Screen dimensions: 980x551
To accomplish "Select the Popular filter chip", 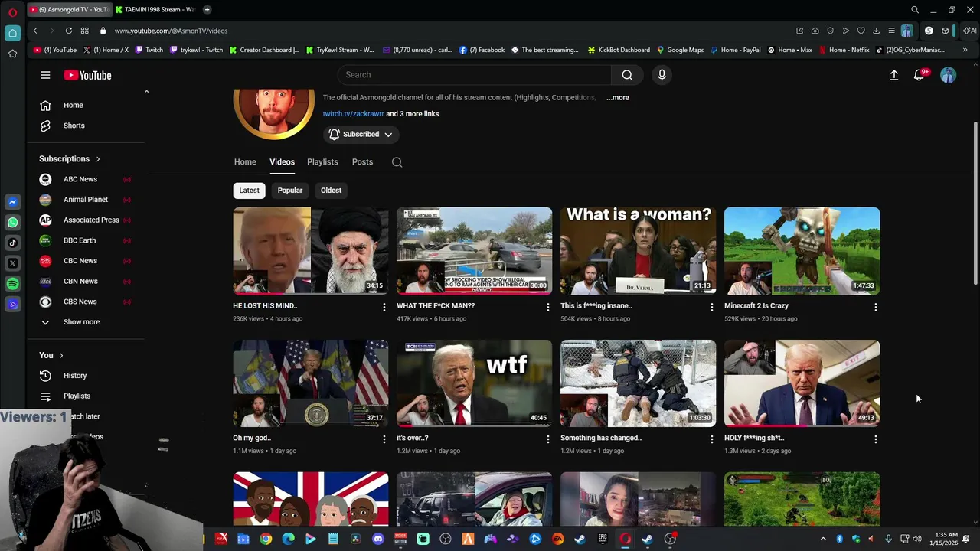I will tap(290, 191).
